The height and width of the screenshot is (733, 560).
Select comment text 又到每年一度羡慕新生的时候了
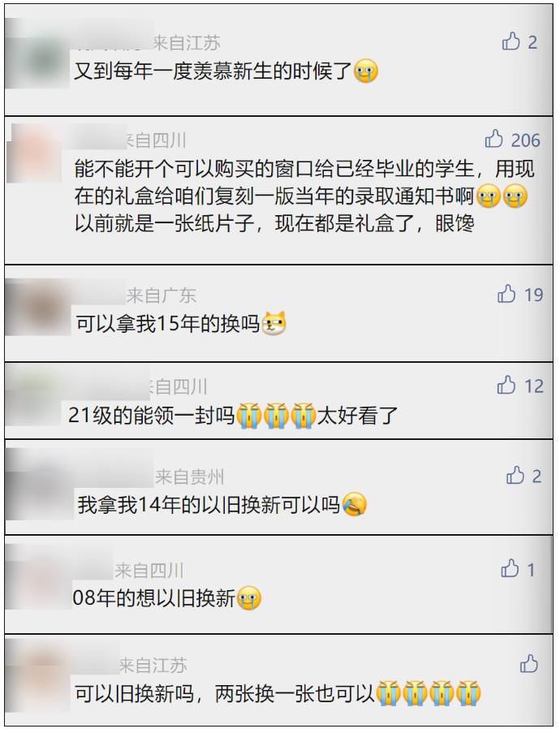click(x=213, y=71)
